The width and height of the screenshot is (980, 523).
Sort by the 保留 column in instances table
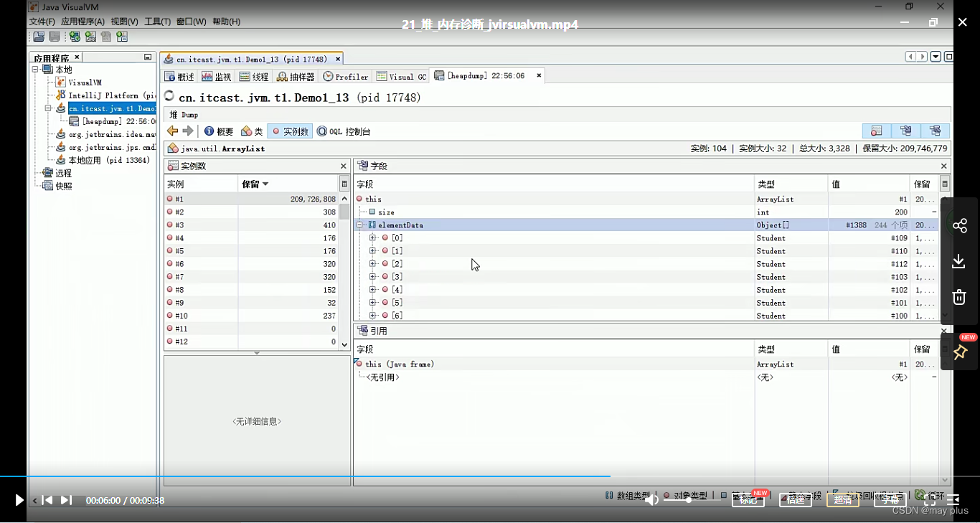tap(288, 184)
